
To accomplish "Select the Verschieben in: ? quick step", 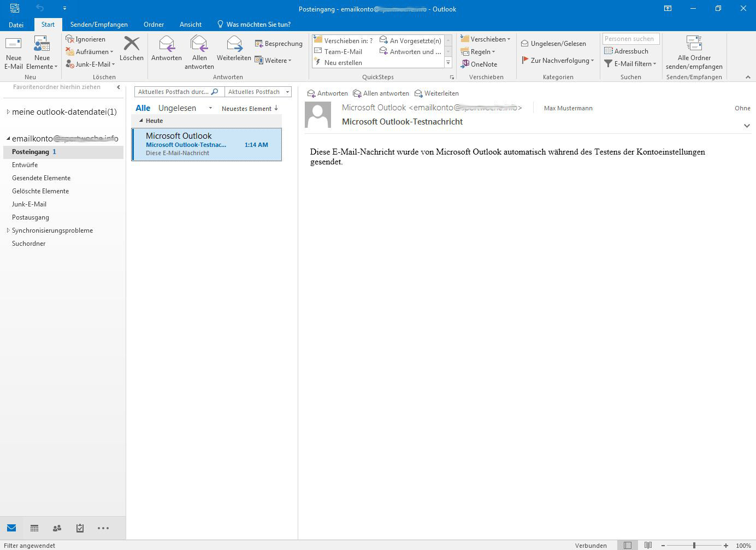I will (x=343, y=40).
